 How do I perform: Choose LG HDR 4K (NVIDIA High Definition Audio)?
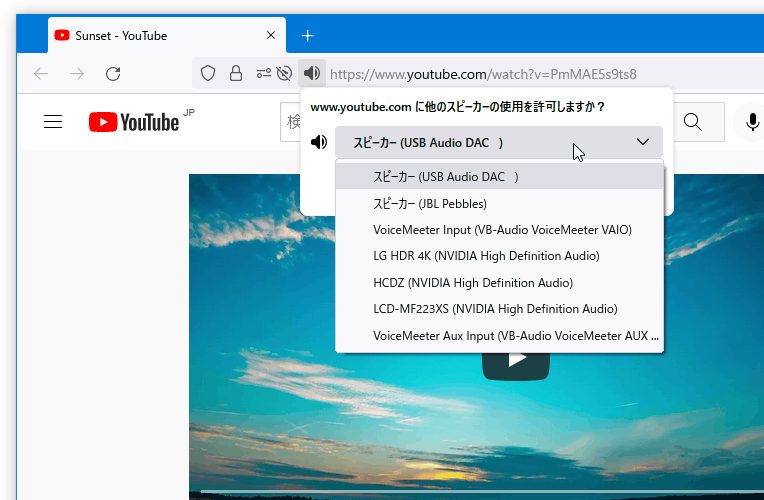[x=499, y=256]
